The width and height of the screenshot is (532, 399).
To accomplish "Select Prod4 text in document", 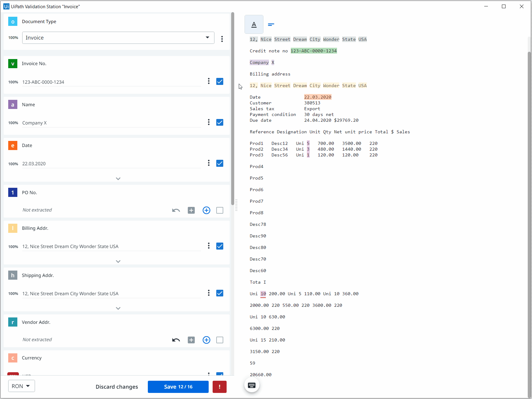I will [x=256, y=166].
